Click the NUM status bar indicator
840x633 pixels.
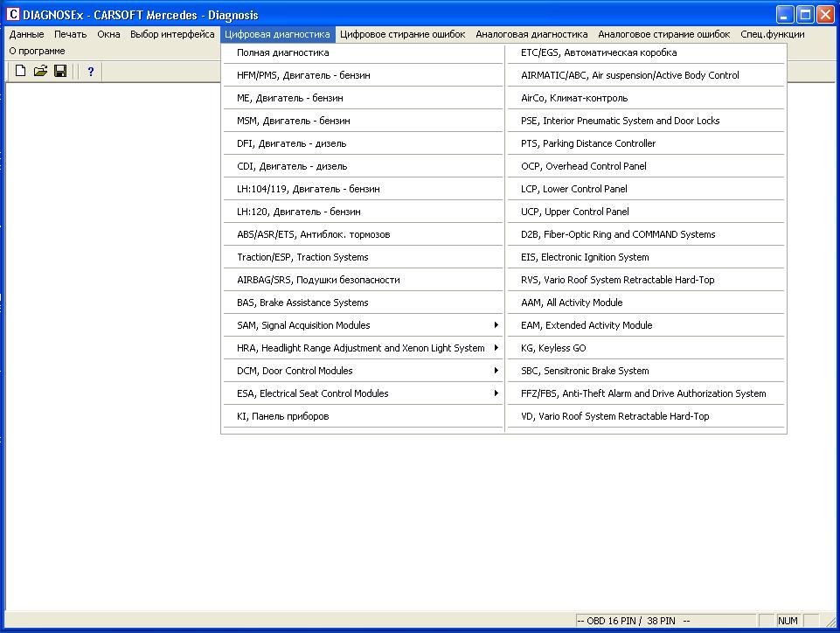tap(788, 621)
